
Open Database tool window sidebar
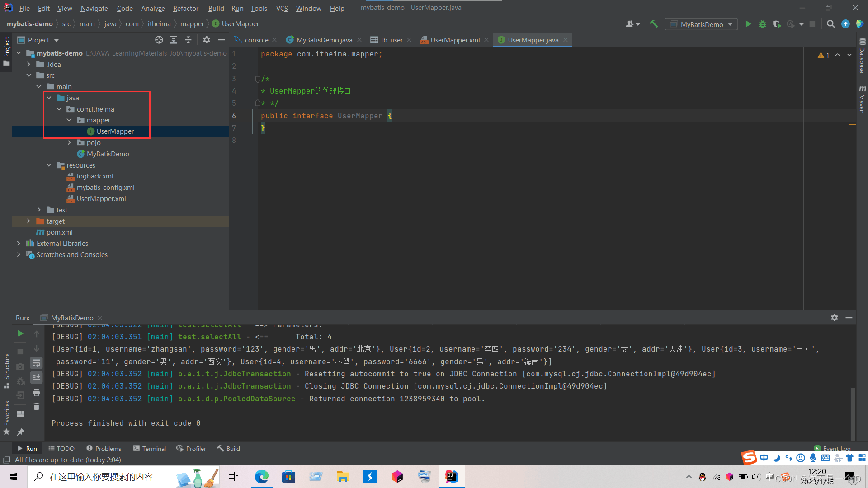pyautogui.click(x=862, y=55)
